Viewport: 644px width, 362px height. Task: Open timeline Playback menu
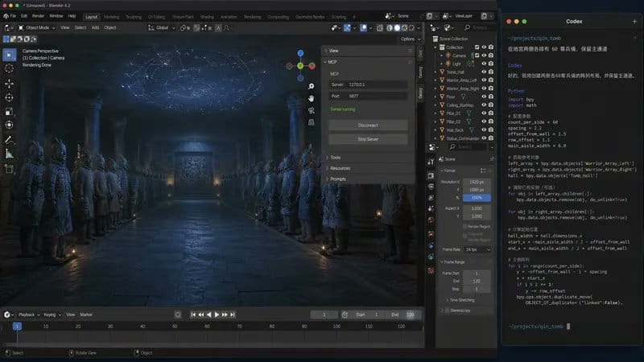(x=28, y=315)
